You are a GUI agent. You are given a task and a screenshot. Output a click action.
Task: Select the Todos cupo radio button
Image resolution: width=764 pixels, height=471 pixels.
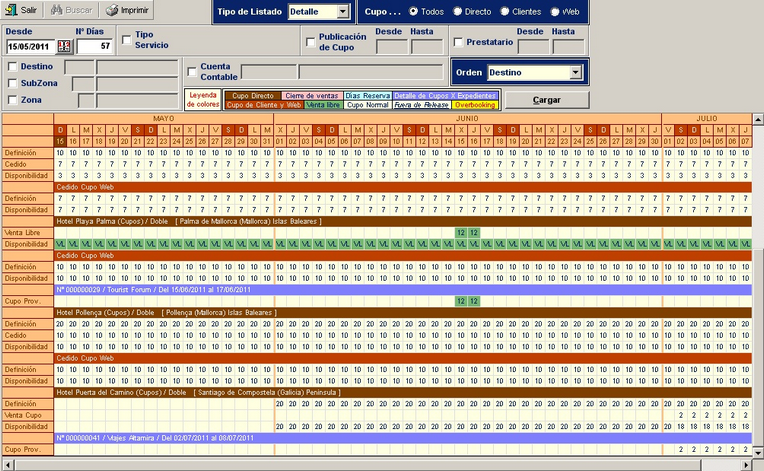click(x=413, y=11)
